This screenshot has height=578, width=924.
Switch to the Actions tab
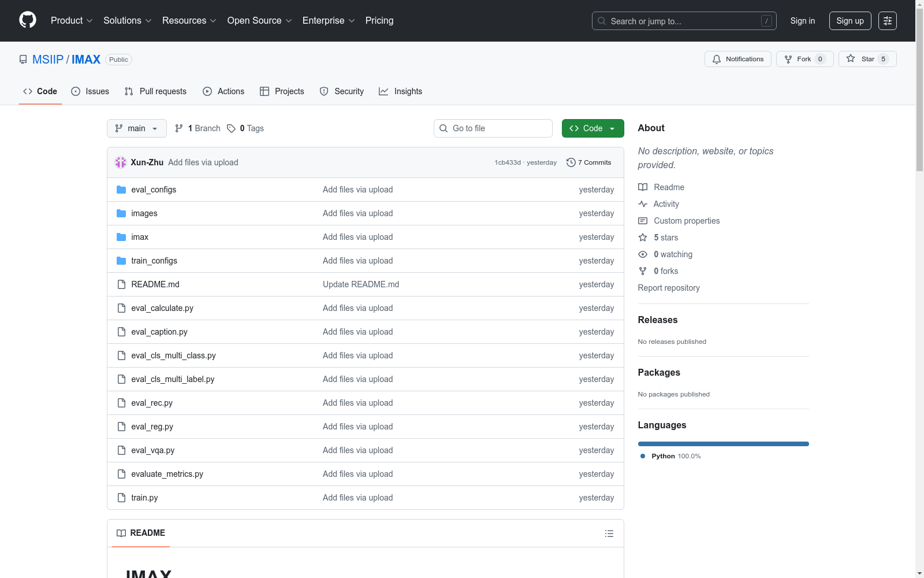tap(223, 91)
